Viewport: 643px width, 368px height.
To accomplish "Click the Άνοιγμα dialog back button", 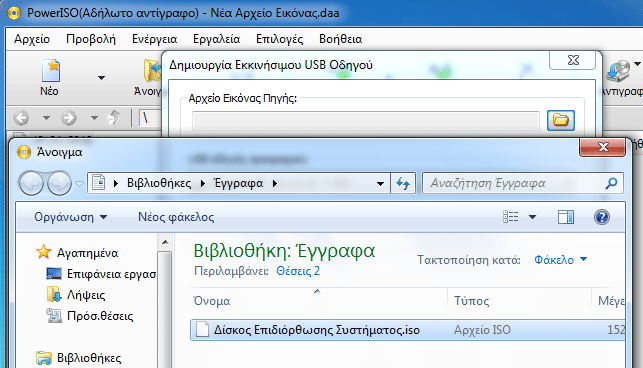I will (x=32, y=183).
